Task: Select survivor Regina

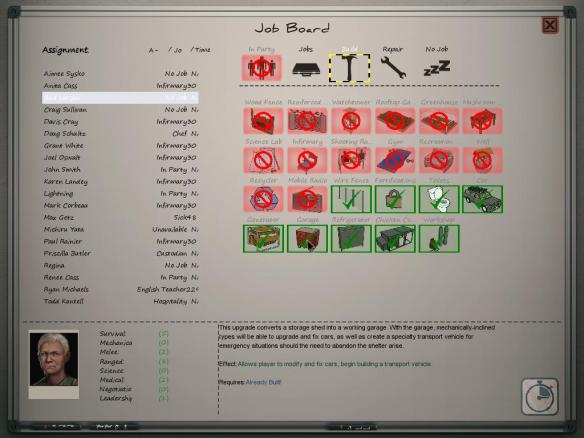Action: [x=120, y=265]
